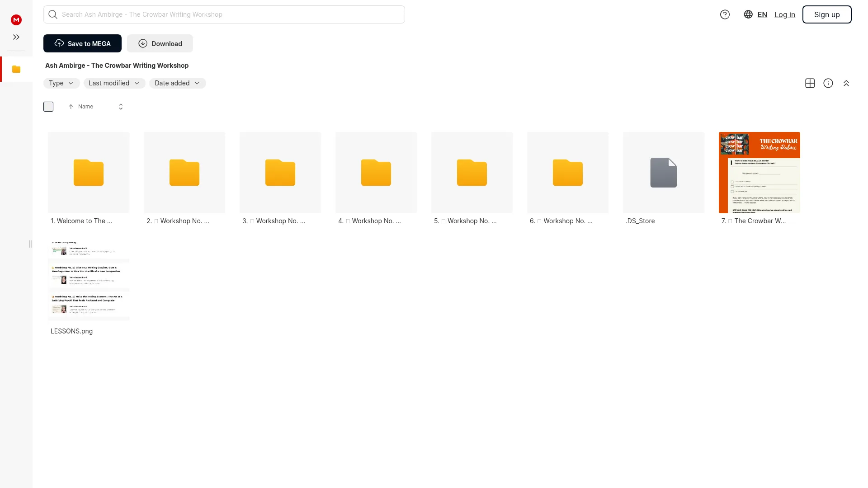Click the Download button
Image resolution: width=868 pixels, height=488 pixels.
tap(160, 43)
